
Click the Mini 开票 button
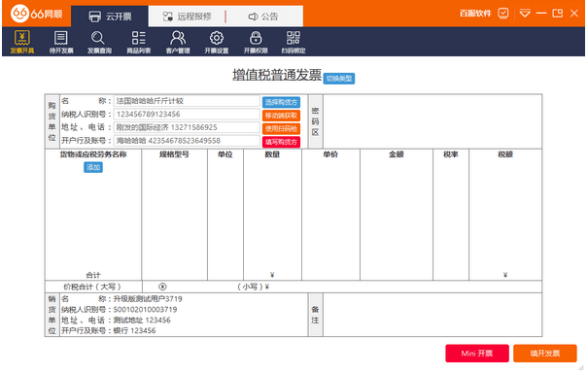477,354
